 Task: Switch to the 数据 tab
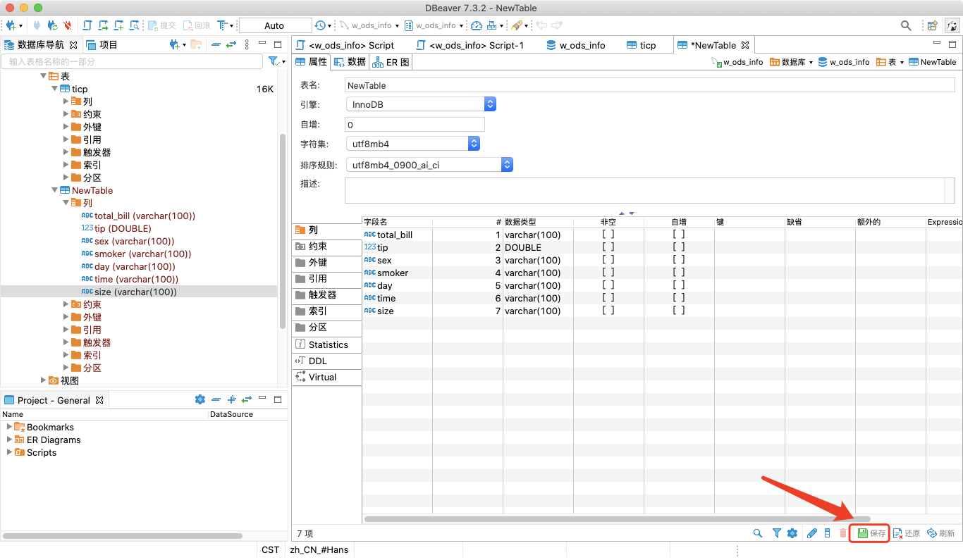click(x=352, y=62)
